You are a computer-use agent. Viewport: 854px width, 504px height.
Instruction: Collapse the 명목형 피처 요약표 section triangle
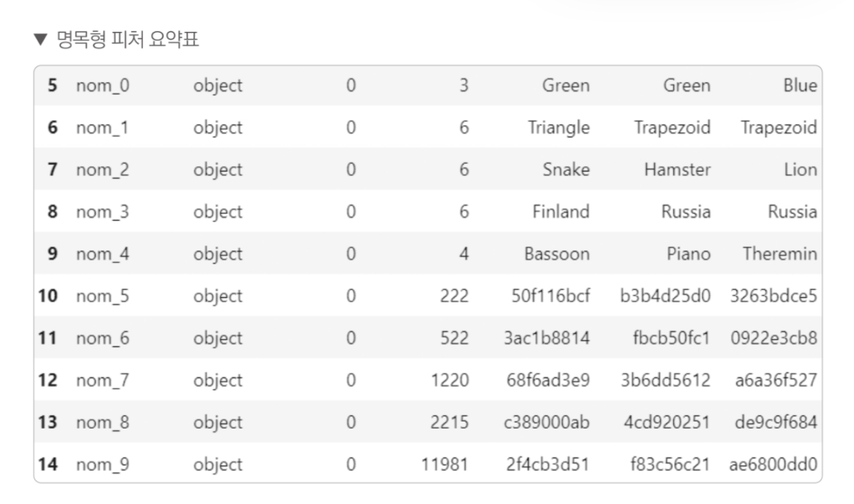[41, 41]
